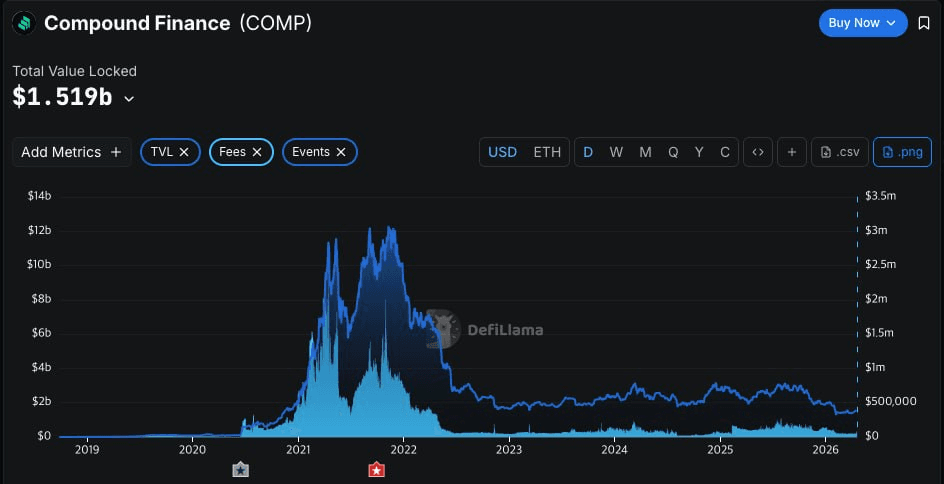Click the $6b left axis label
Screen dimensions: 944x484
click(42, 333)
